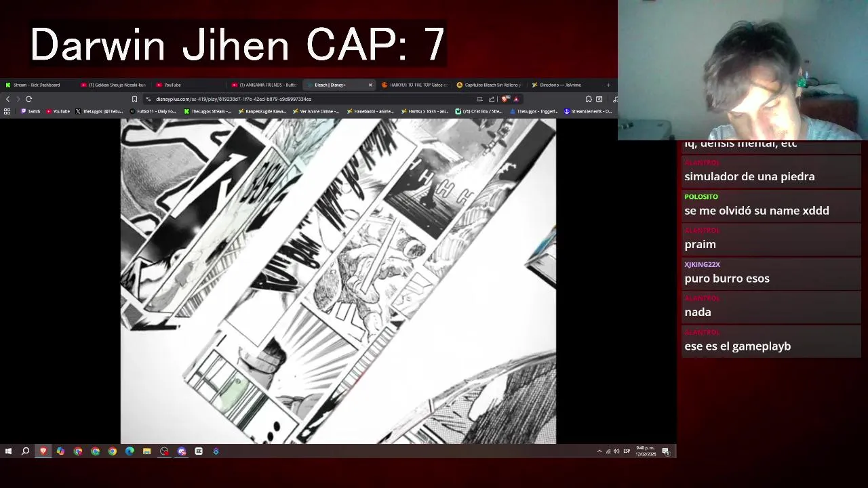Open File Explorer from taskbar
This screenshot has height=488, width=868.
[x=146, y=451]
